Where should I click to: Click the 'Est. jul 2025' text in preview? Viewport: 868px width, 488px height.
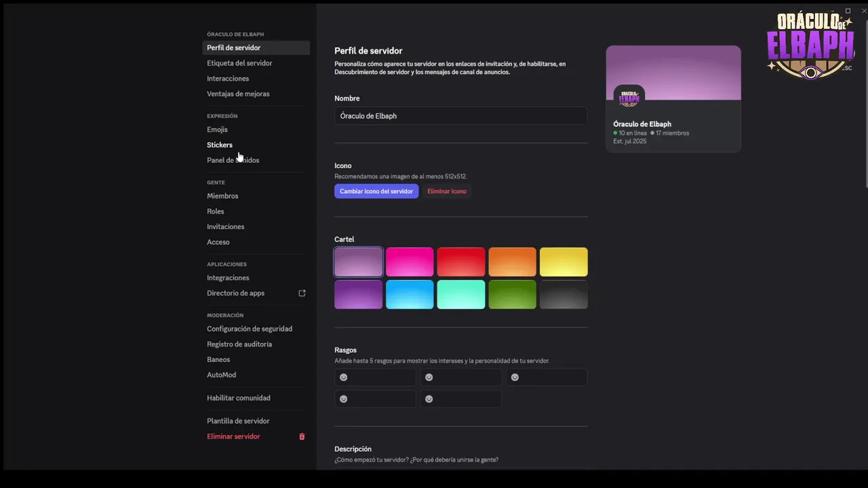coord(630,141)
